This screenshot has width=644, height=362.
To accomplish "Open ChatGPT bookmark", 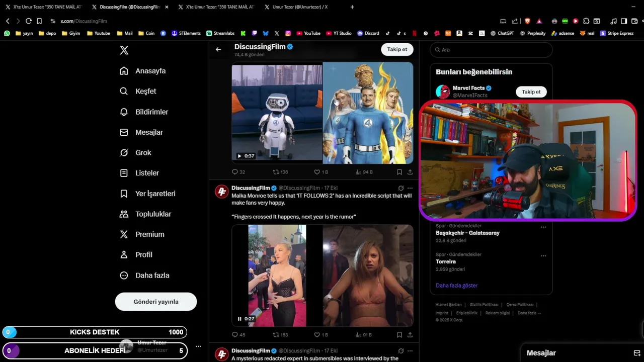I will [x=502, y=33].
